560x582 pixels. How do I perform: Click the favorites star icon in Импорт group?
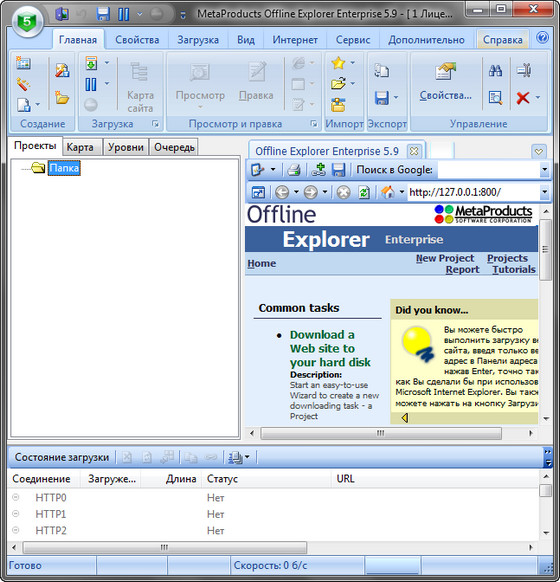[x=338, y=63]
